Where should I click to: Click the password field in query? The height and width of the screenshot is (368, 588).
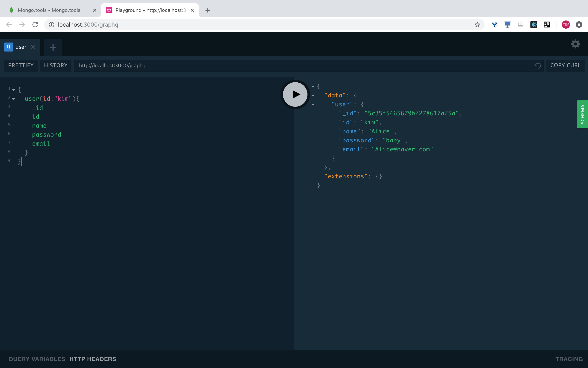pyautogui.click(x=46, y=135)
